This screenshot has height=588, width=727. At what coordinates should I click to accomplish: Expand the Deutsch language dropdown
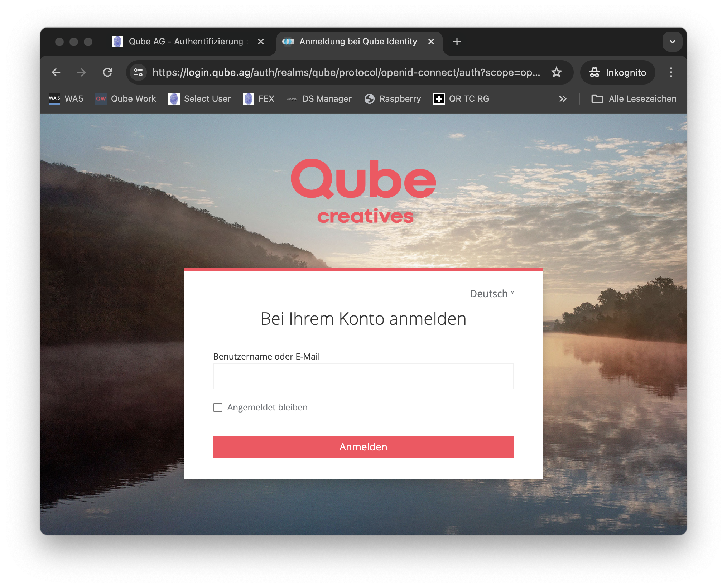[492, 294]
